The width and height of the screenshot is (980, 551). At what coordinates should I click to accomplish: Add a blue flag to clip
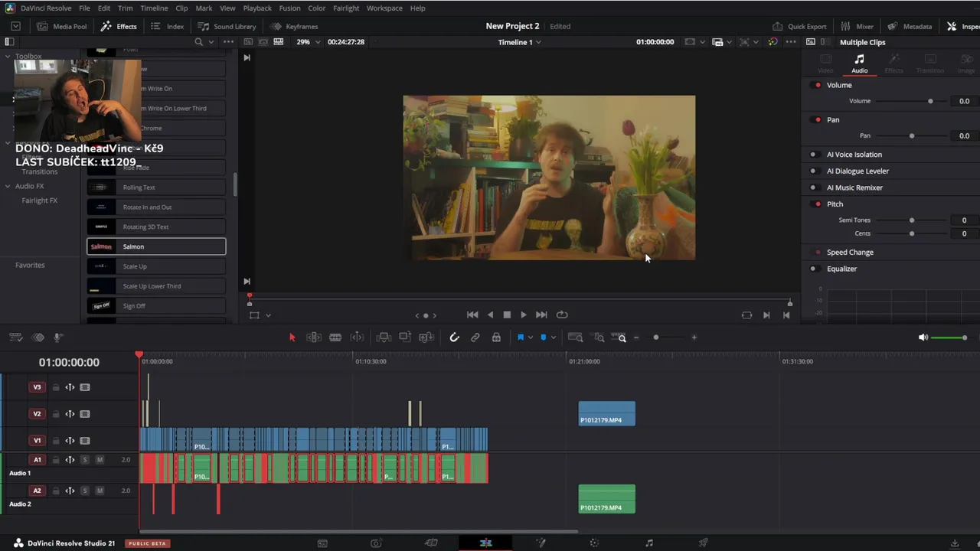click(x=521, y=337)
